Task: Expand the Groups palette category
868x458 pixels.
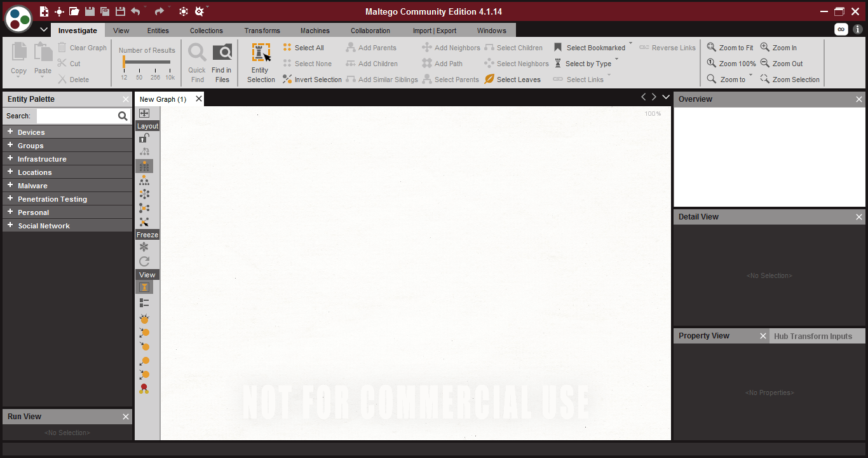Action: coord(10,145)
